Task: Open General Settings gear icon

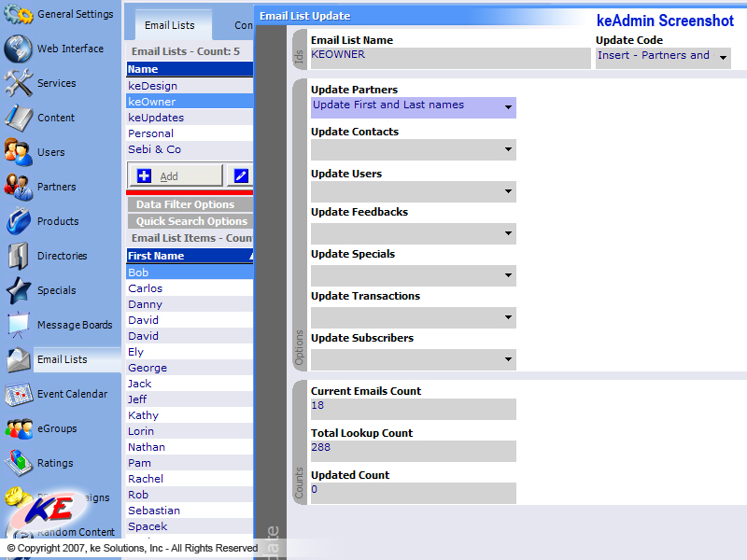Action: (18, 14)
